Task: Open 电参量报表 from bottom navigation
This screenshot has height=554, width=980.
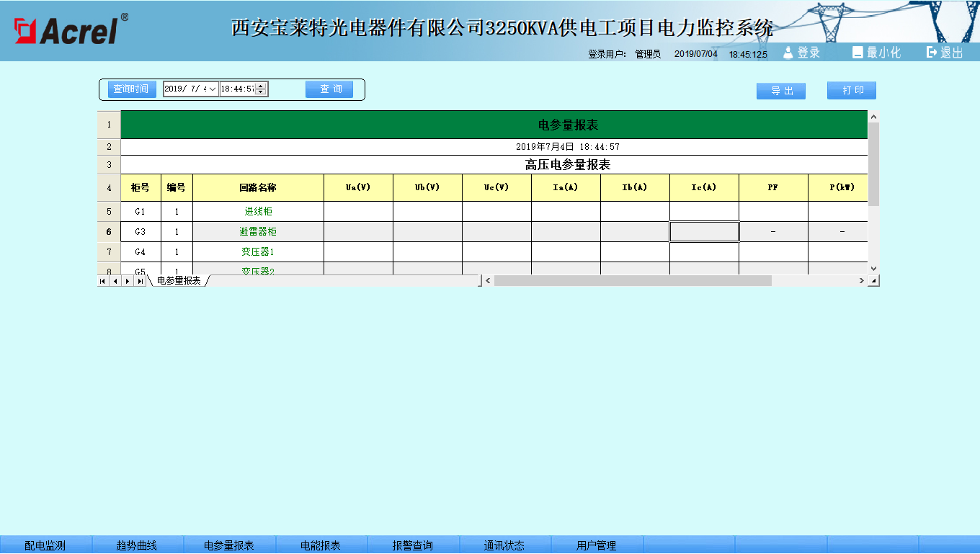Action: [229, 545]
